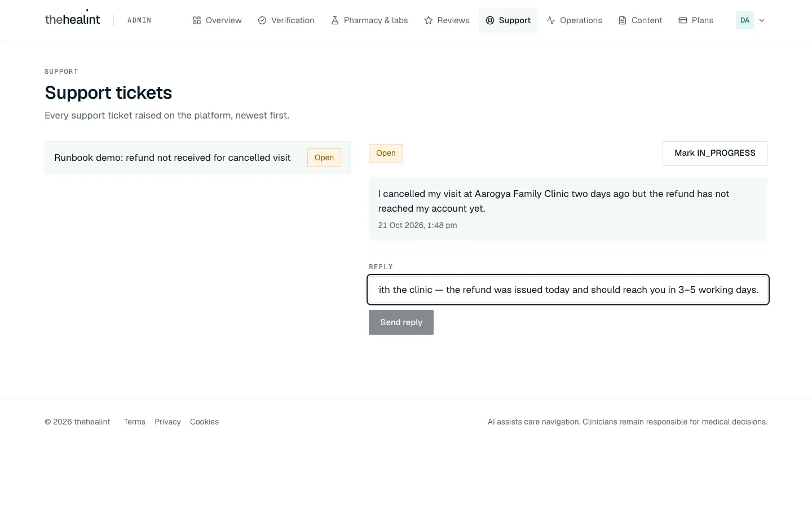This screenshot has height=508, width=812.
Task: Open the Overview menu label
Action: [224, 20]
